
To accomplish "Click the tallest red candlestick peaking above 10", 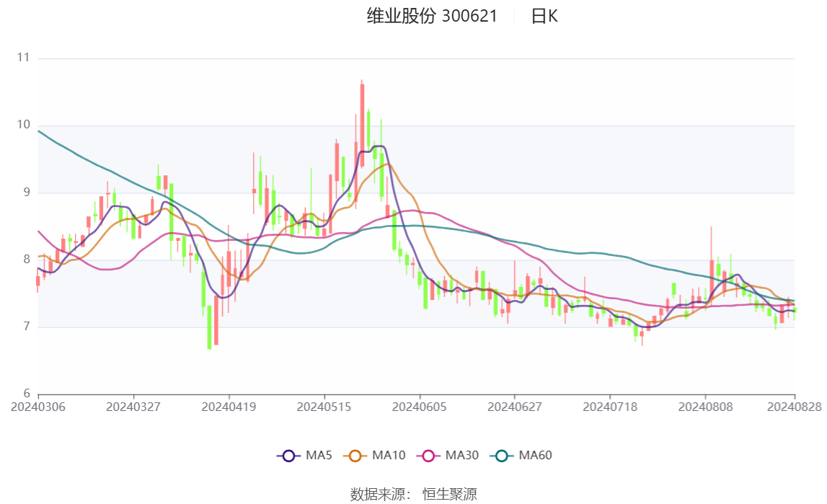I will click(x=362, y=124).
